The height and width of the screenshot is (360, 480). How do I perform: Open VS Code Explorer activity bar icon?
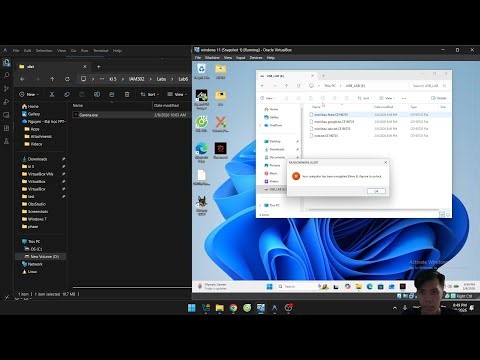(x=6, y=62)
